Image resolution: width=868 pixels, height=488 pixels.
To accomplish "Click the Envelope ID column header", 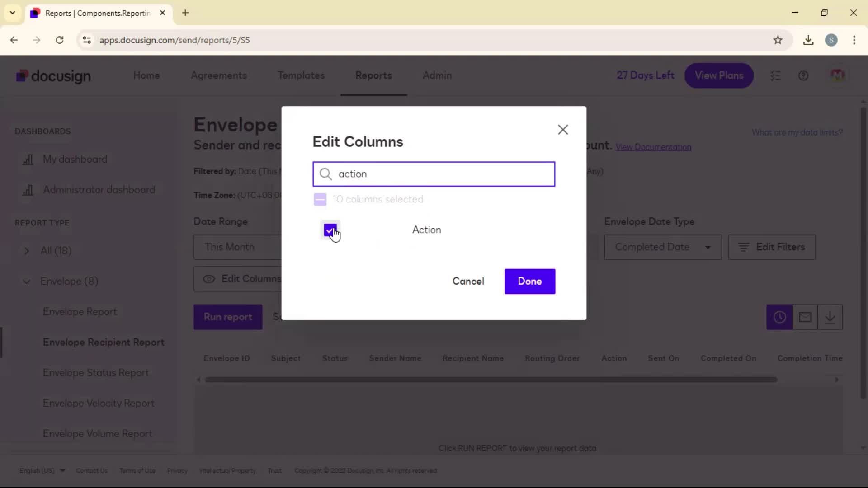I will [x=226, y=358].
